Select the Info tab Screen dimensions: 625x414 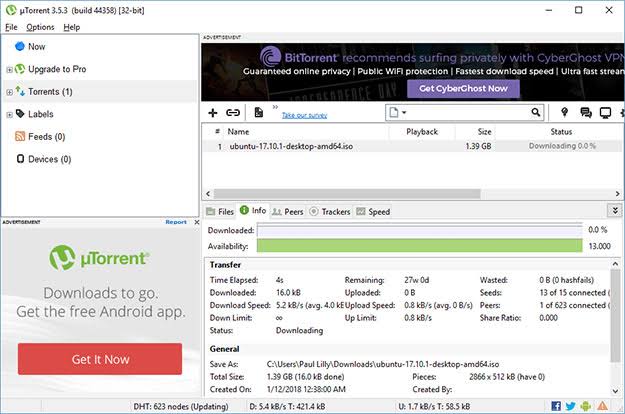[x=253, y=210]
